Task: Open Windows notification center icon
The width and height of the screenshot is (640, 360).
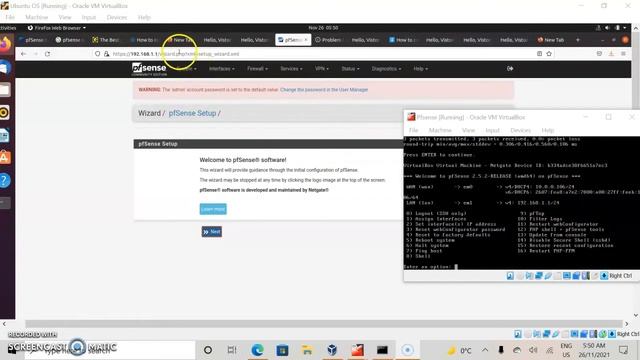Action: point(623,350)
